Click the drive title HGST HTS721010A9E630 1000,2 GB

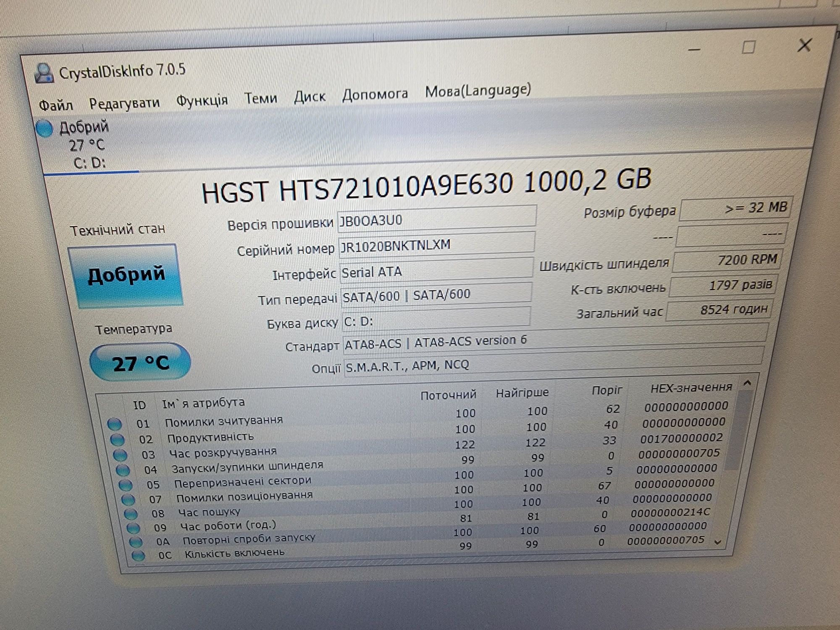(426, 186)
